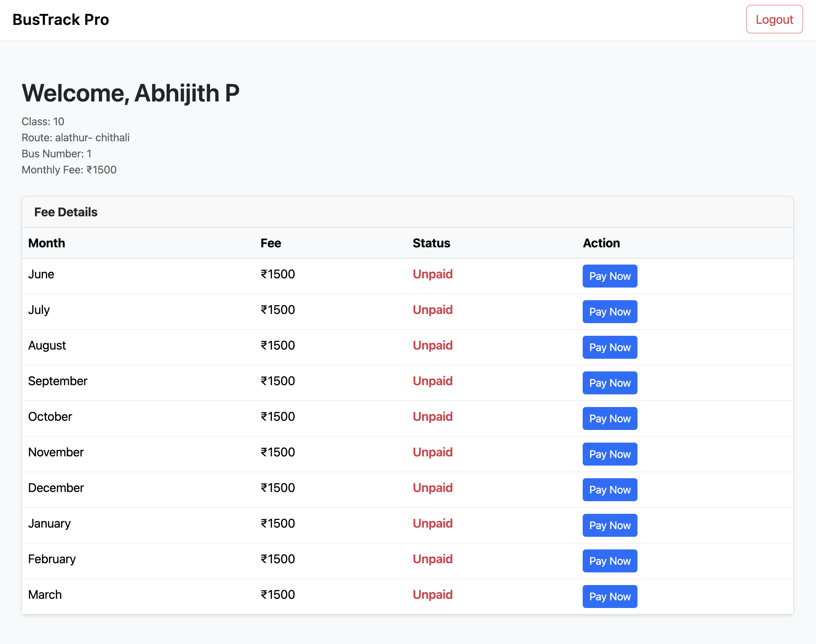
Task: Pay Now for November fee
Action: (610, 454)
